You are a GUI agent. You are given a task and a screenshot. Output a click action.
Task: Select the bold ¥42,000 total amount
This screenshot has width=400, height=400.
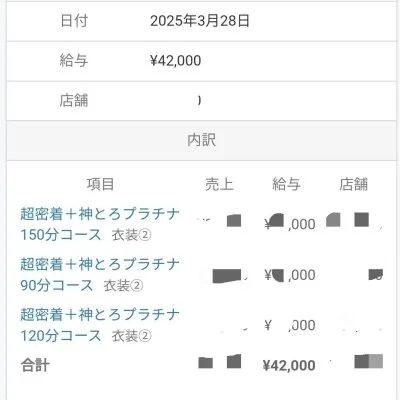point(289,365)
